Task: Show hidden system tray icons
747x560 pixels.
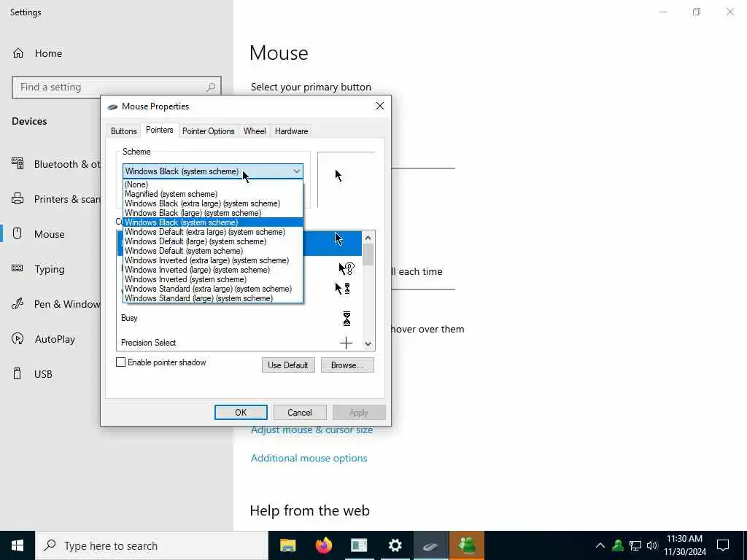Action: (600, 545)
